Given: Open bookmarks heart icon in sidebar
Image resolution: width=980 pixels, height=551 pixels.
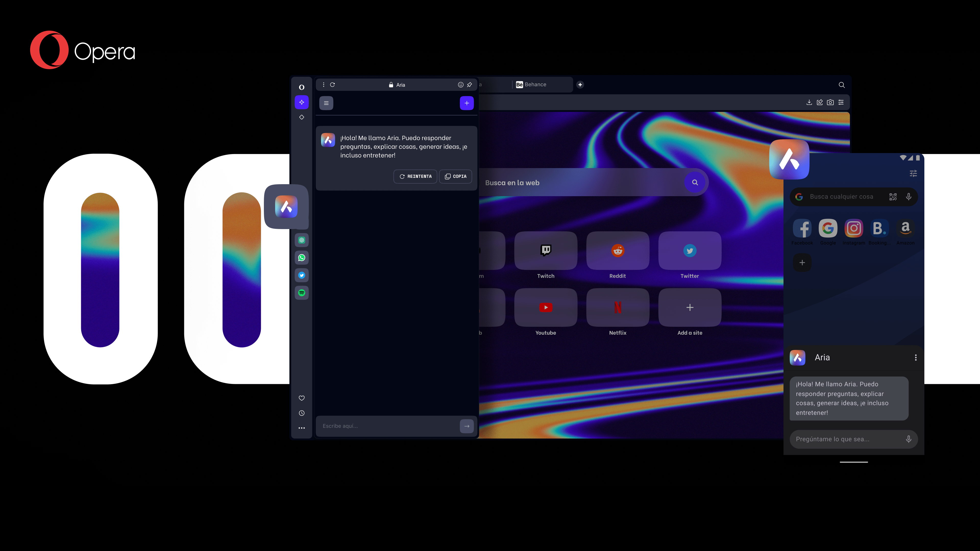Looking at the screenshot, I should 302,398.
